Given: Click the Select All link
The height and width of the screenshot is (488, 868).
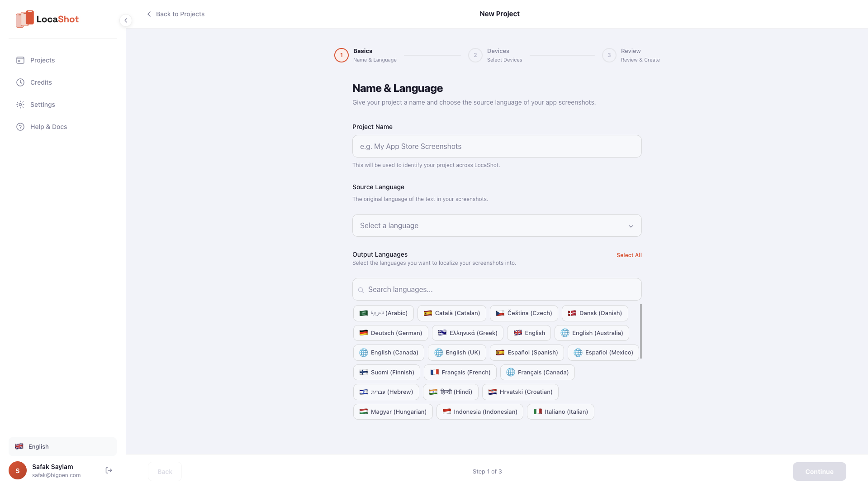Looking at the screenshot, I should click(x=629, y=255).
